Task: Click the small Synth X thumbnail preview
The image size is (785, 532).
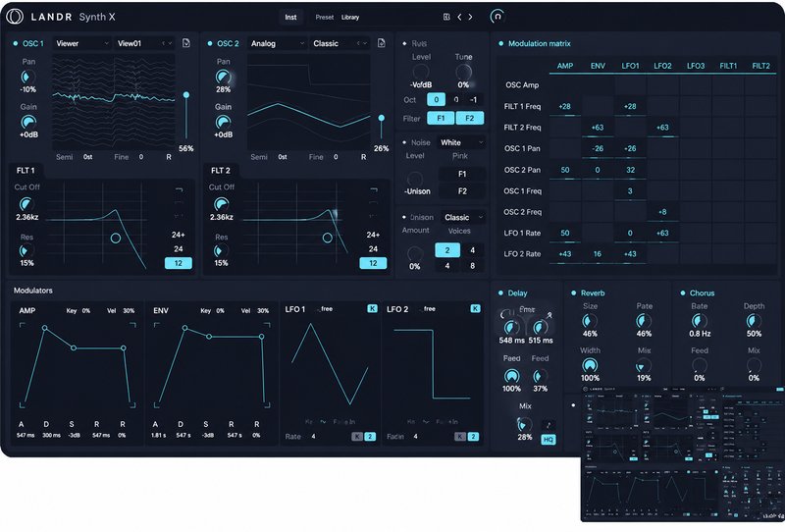Action: 682,453
